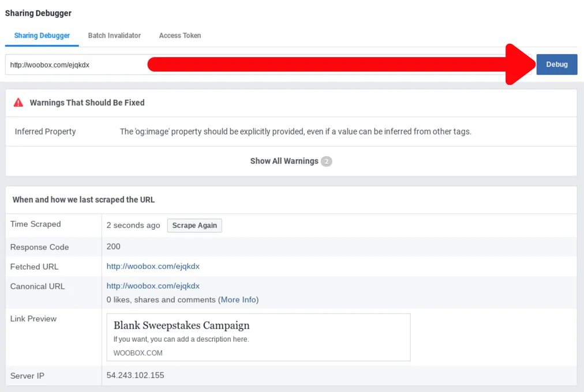The image size is (584, 392).
Task: Open the Fetched URL woobox link
Action: click(x=153, y=266)
